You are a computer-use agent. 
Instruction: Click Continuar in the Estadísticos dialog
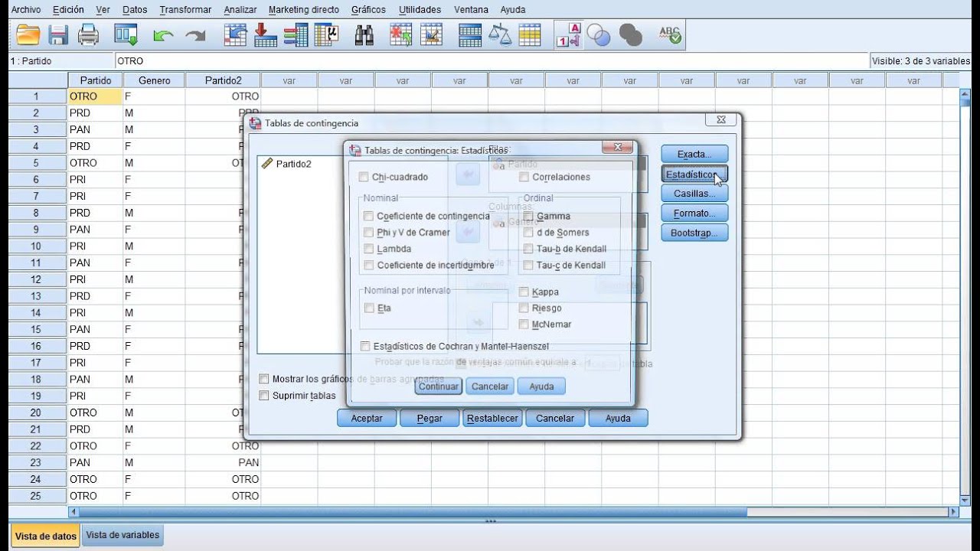tap(439, 386)
